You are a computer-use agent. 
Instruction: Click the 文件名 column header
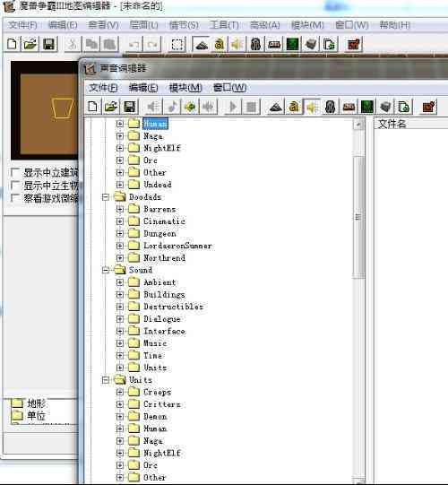tap(411, 124)
